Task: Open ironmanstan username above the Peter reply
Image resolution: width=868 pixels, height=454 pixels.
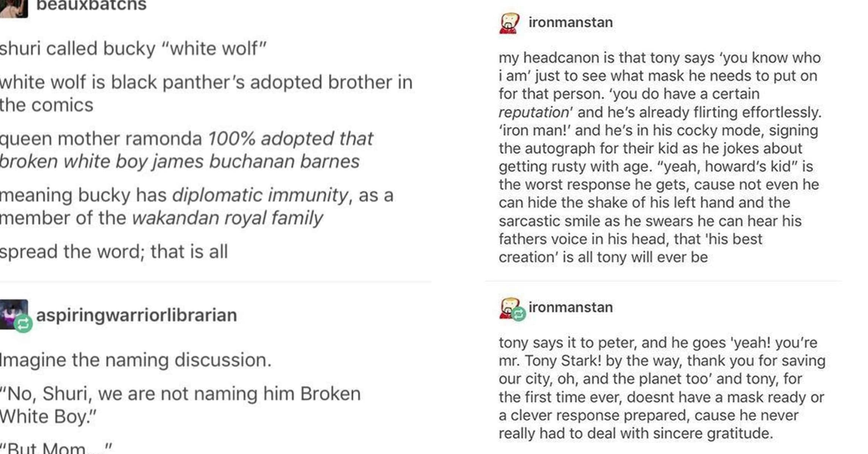Action: pos(570,307)
